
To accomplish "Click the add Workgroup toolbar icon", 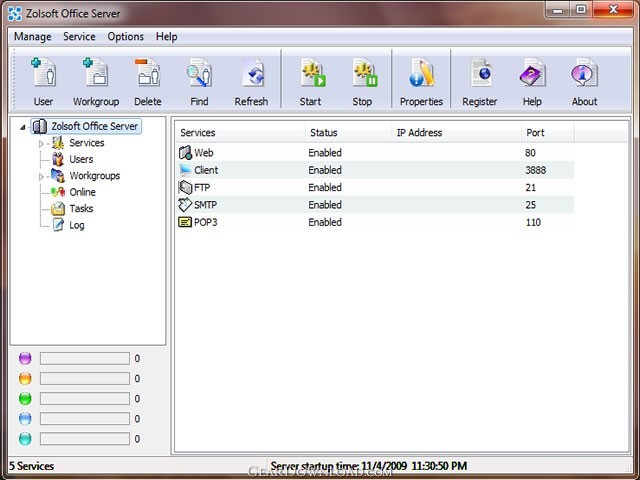I will tap(96, 73).
